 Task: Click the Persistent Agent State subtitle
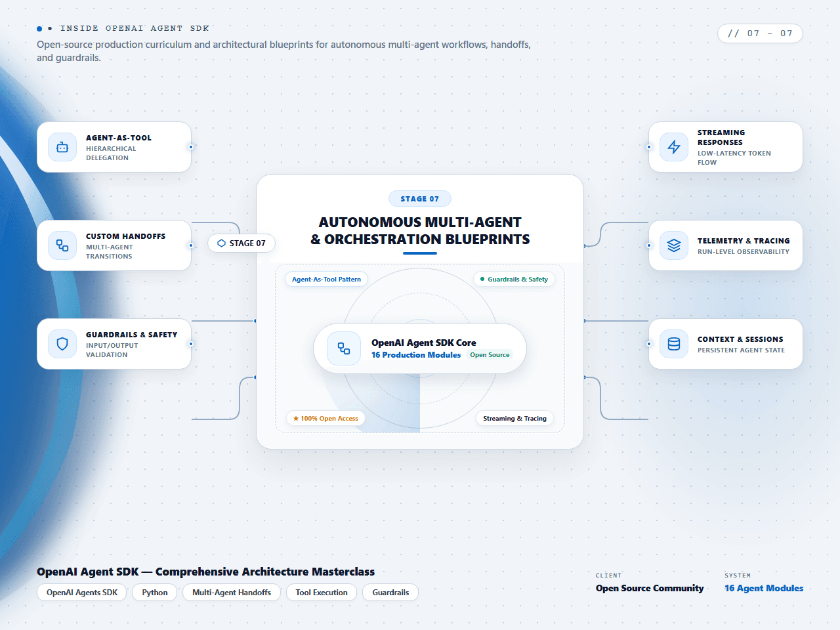(x=741, y=350)
